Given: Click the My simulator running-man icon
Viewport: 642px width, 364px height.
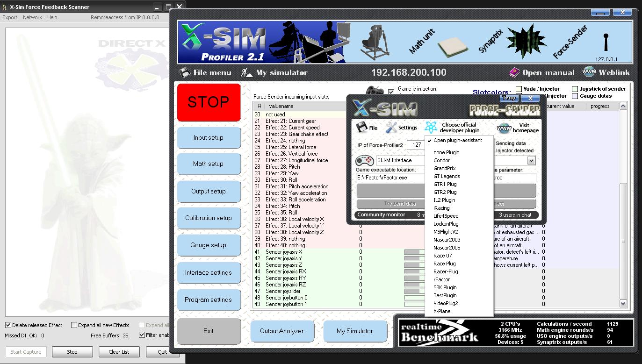Looking at the screenshot, I should tap(245, 72).
